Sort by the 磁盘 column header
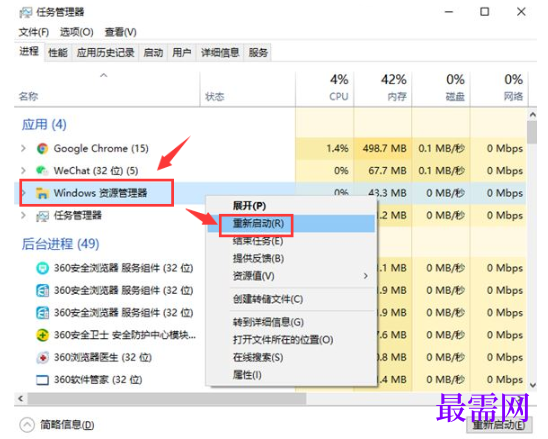 (441, 88)
